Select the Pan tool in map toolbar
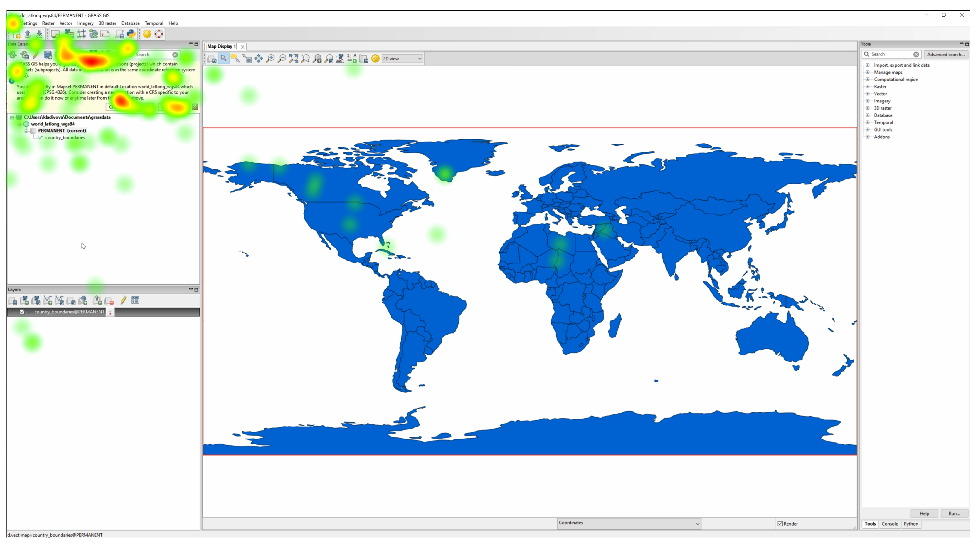This screenshot has width=980, height=546. 259,59
